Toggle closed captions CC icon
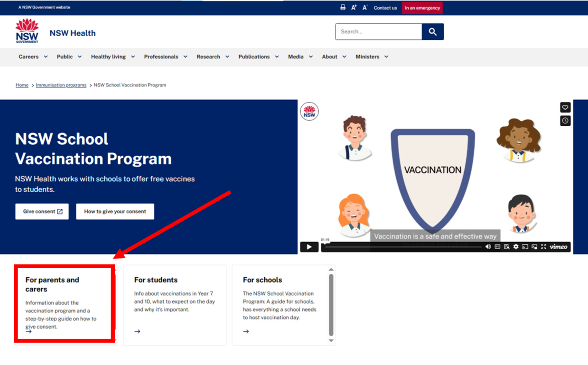Image resolution: width=588 pixels, height=365 pixels. click(497, 247)
